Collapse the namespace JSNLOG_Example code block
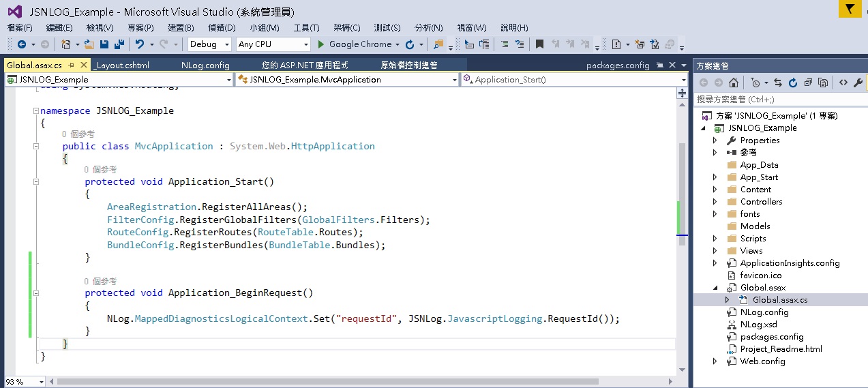This screenshot has height=388, width=868. [x=35, y=110]
